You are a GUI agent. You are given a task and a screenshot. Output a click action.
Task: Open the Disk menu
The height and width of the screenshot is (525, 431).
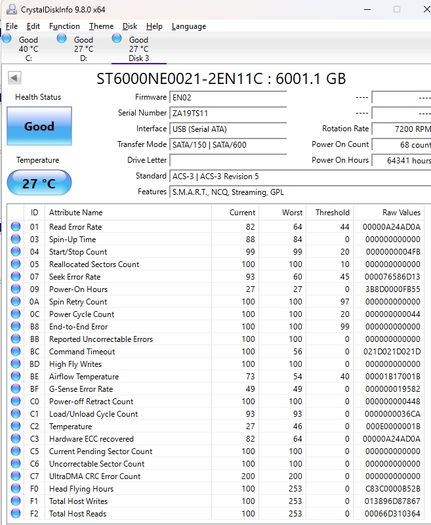pyautogui.click(x=130, y=26)
